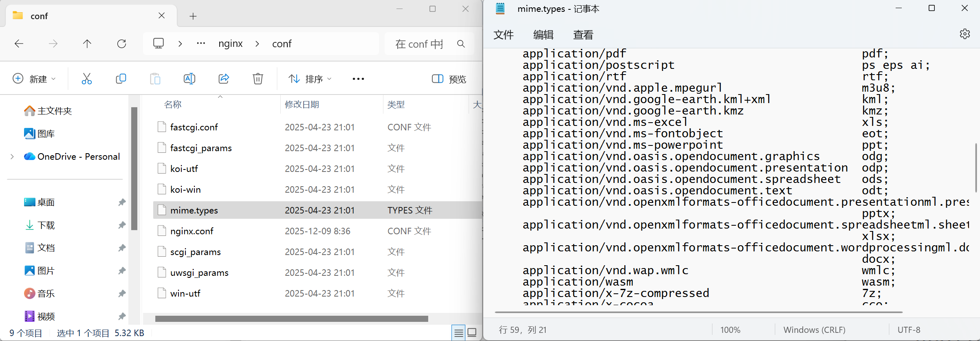Open the Notepad File menu
The height and width of the screenshot is (341, 980).
tap(503, 35)
